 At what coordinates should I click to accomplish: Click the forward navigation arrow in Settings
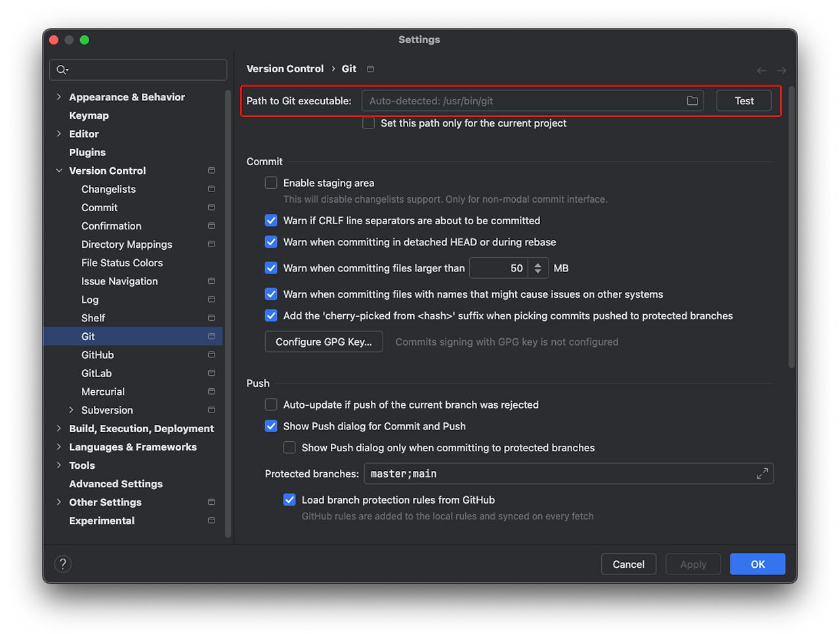coord(781,70)
